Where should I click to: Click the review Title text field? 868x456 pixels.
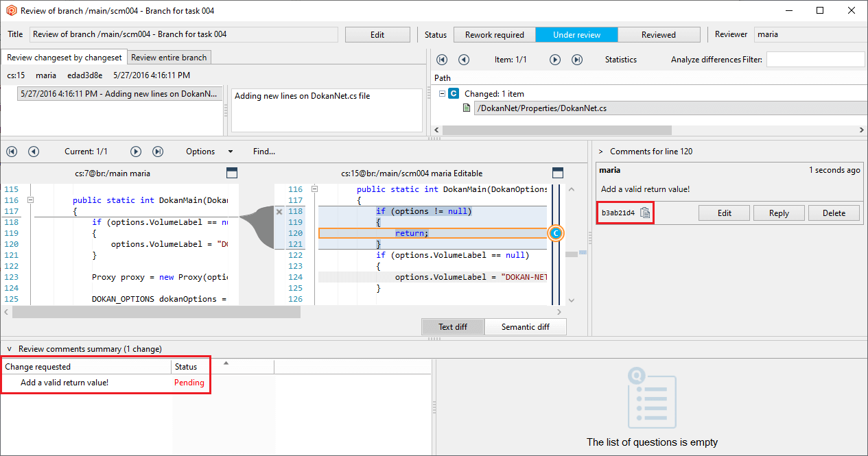coord(184,34)
